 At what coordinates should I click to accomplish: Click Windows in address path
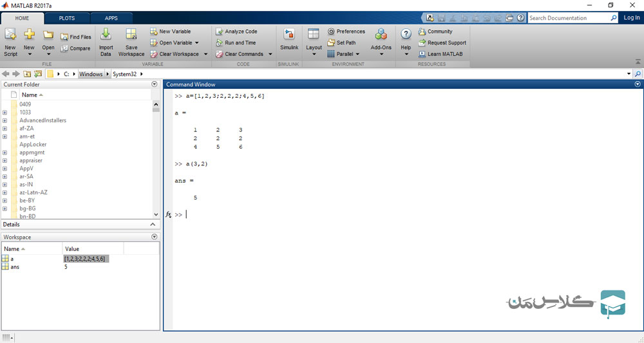point(91,74)
